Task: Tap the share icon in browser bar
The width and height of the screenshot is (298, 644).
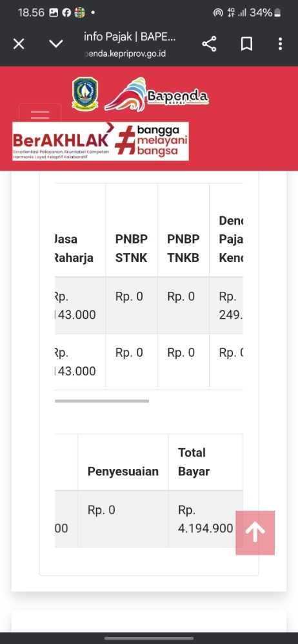Action: pos(209,44)
